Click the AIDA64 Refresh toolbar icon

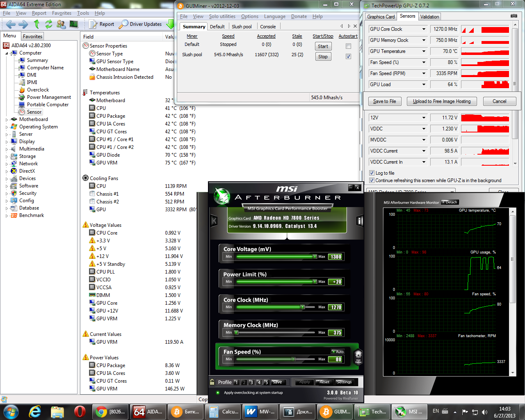(49, 24)
